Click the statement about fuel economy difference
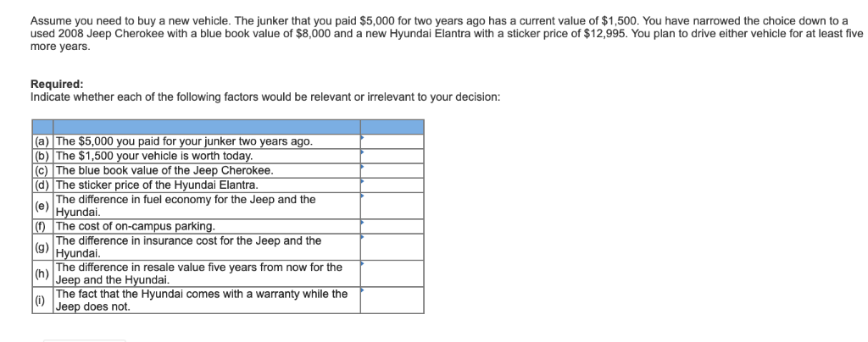This screenshot has height=342, width=868. (x=186, y=206)
